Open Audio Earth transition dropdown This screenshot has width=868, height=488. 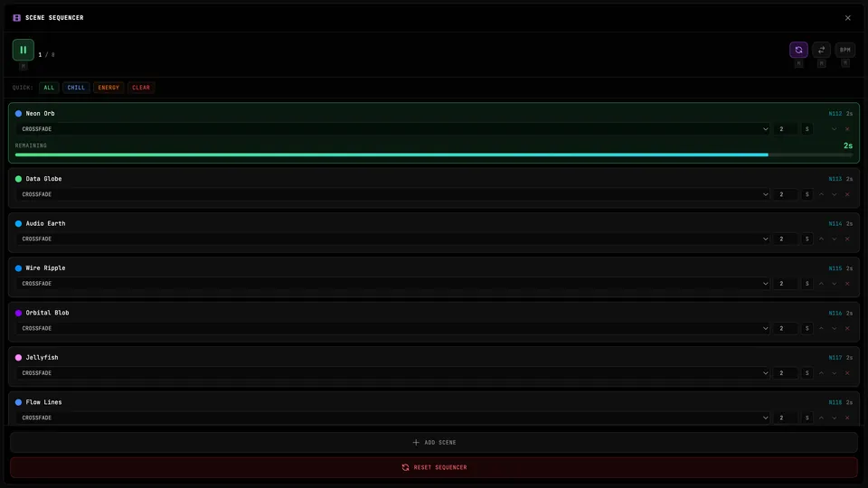tap(393, 239)
